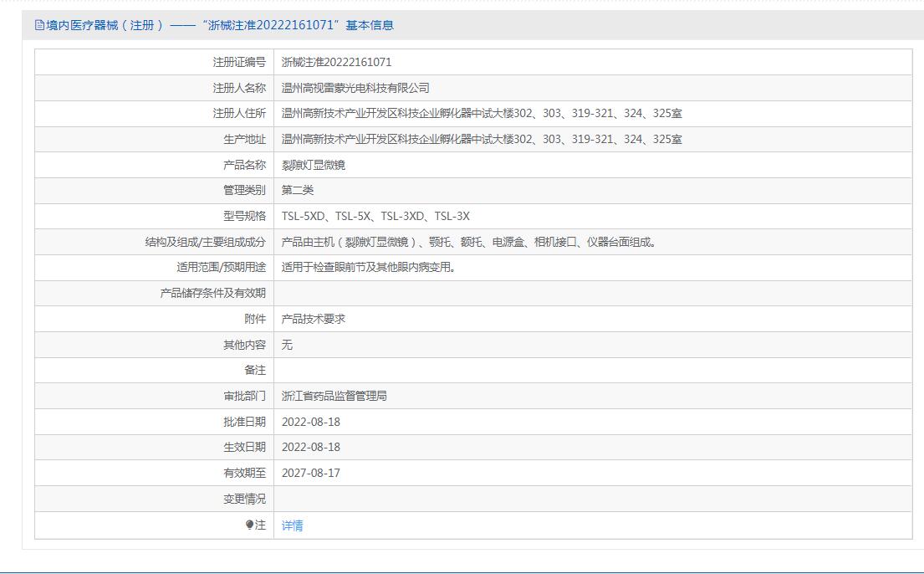Open the 详情 link in the 注 row
Viewport: 924px width, 574px height.
(x=293, y=525)
